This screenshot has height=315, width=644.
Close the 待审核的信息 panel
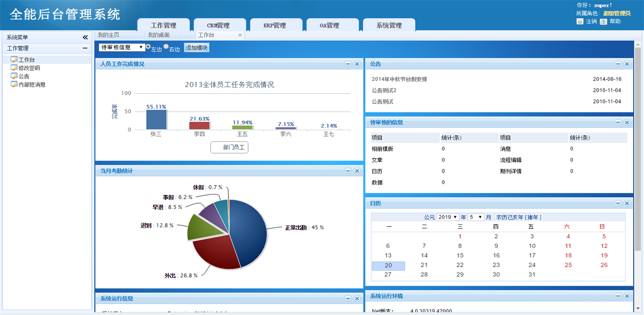(627, 122)
